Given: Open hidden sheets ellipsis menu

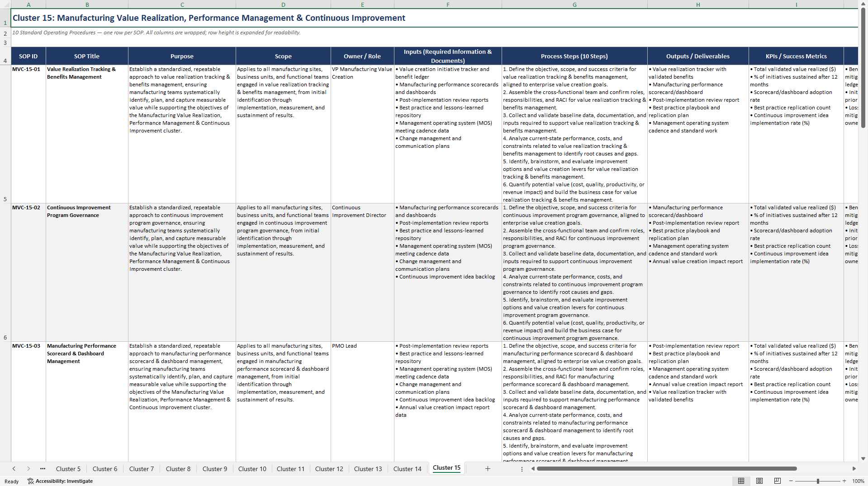Looking at the screenshot, I should 43,469.
